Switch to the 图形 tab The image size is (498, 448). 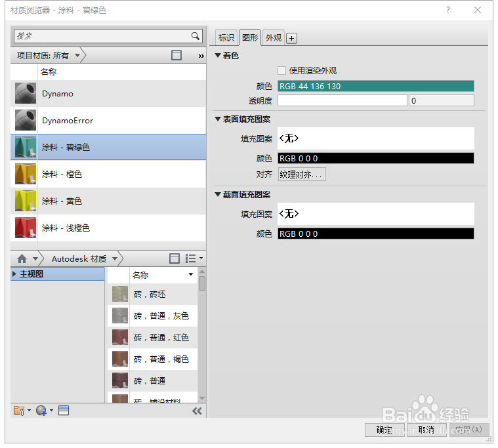click(250, 37)
